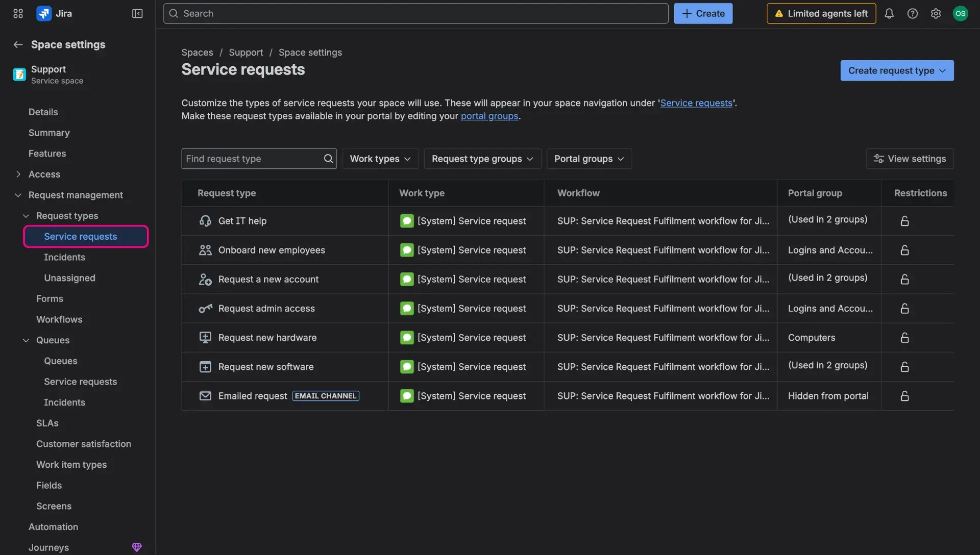The width and height of the screenshot is (980, 555).
Task: Click the Create request type button
Action: tap(897, 70)
